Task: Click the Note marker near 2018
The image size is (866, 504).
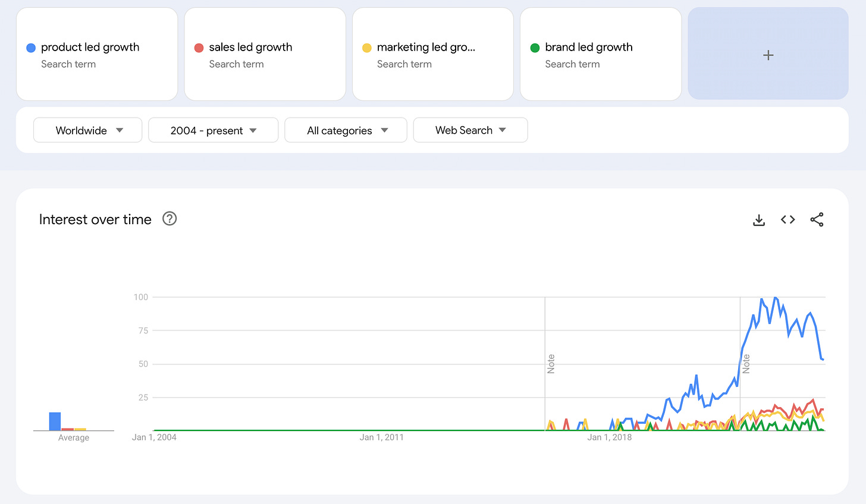Action: tap(551, 364)
